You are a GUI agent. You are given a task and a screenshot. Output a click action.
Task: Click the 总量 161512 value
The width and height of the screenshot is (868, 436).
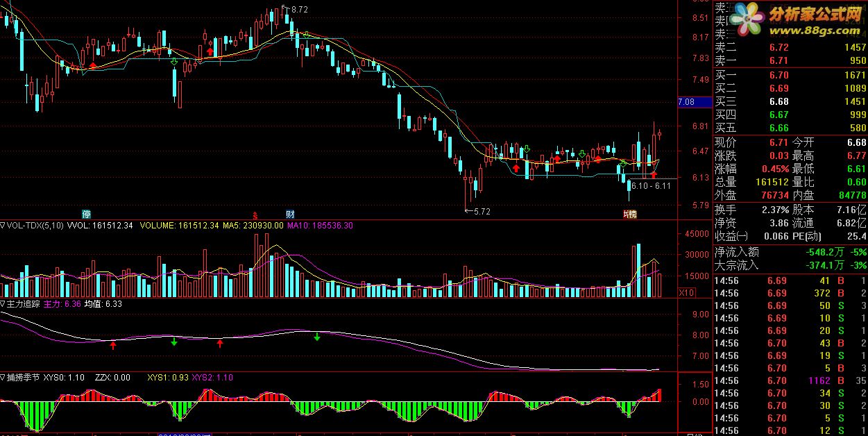772,182
